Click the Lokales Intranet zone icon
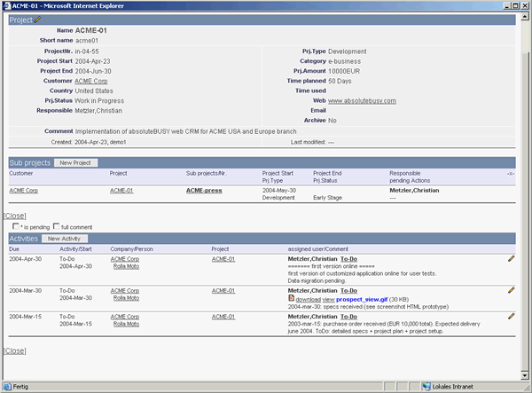532x393 pixels. 426,386
